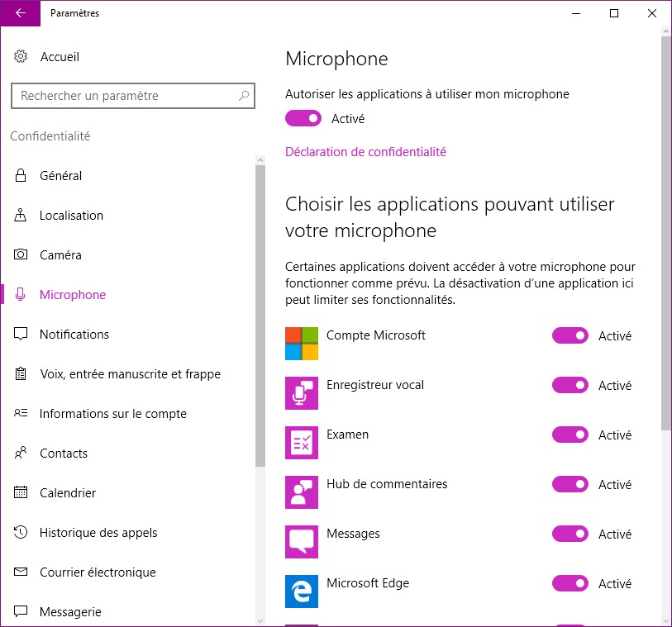The width and height of the screenshot is (672, 627).
Task: Minimize the Paramètres window
Action: 576,13
